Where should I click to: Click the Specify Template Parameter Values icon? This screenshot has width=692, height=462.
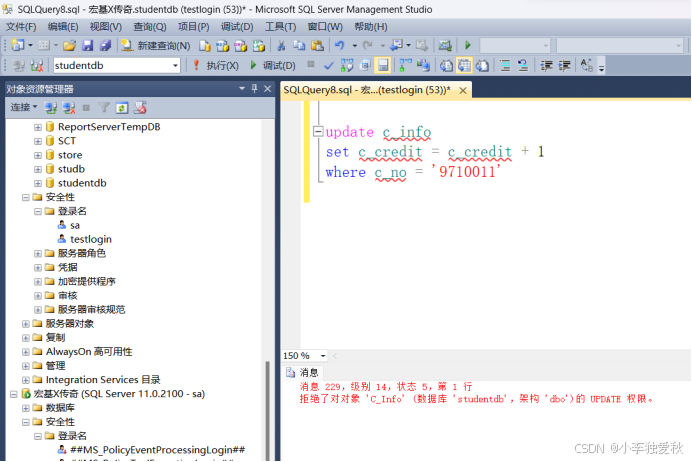[x=587, y=66]
